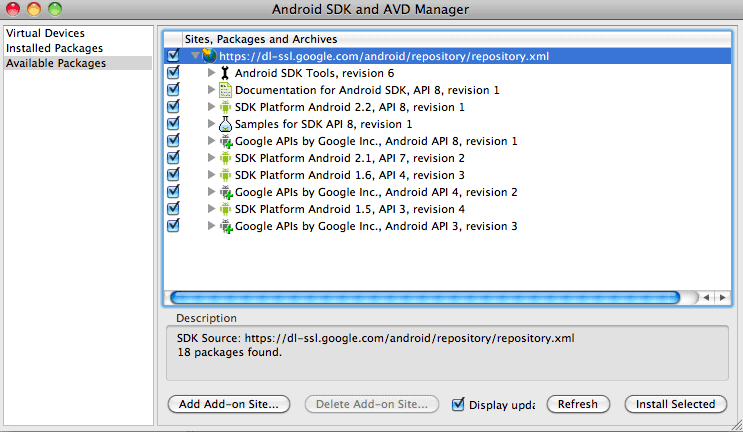Click the yellow minimize window button
The height and width of the screenshot is (432, 743).
point(34,9)
